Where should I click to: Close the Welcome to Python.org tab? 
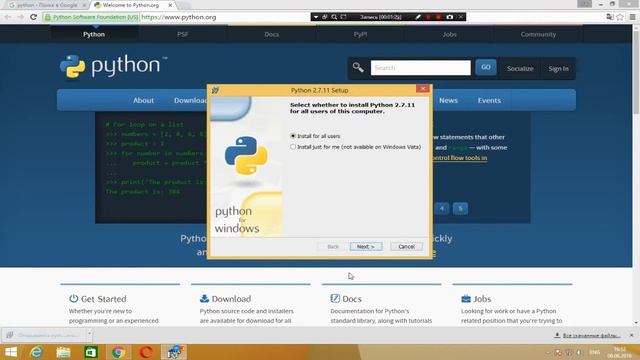click(x=170, y=5)
